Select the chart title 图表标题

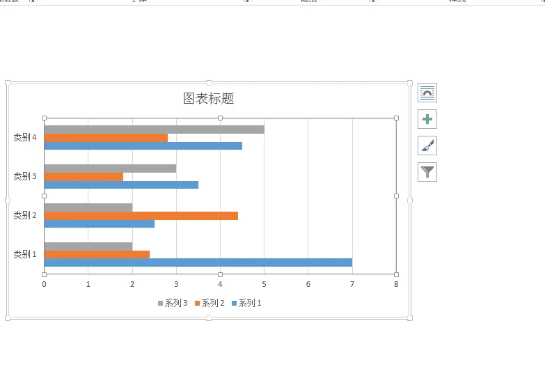(209, 98)
